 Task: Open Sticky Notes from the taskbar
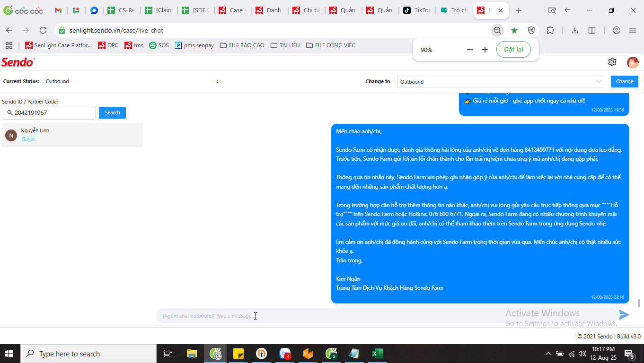point(238,354)
